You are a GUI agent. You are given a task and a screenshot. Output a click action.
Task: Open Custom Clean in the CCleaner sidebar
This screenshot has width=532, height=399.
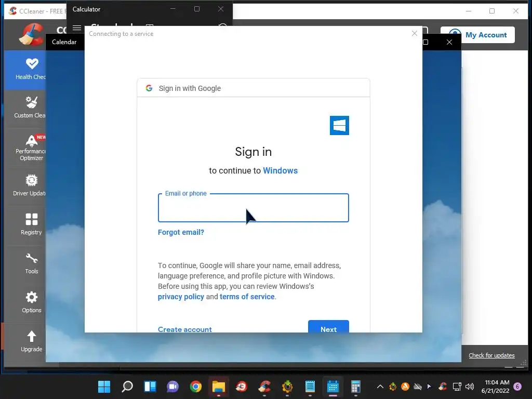26,108
